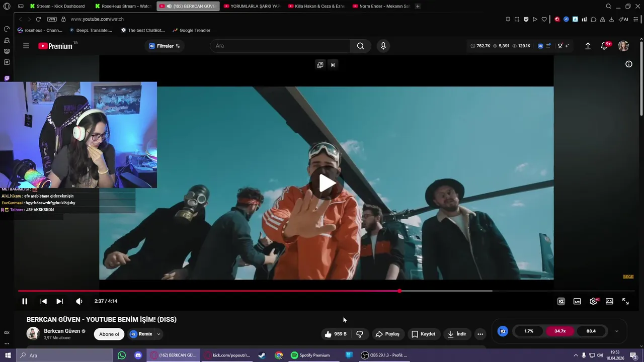Start voice search with microphone
The width and height of the screenshot is (644, 362).
[383, 46]
